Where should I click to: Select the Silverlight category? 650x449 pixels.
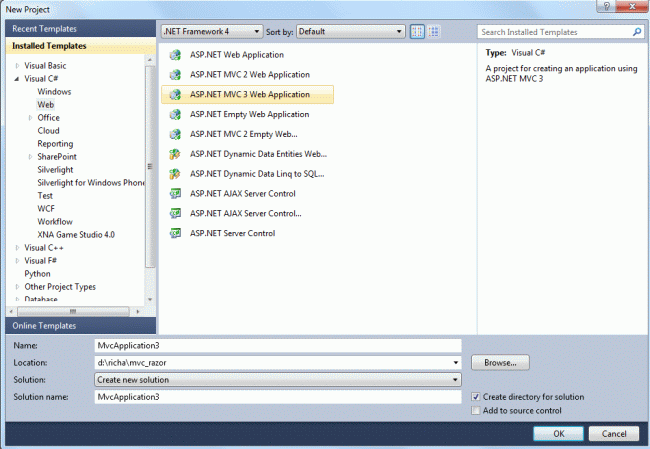click(55, 170)
